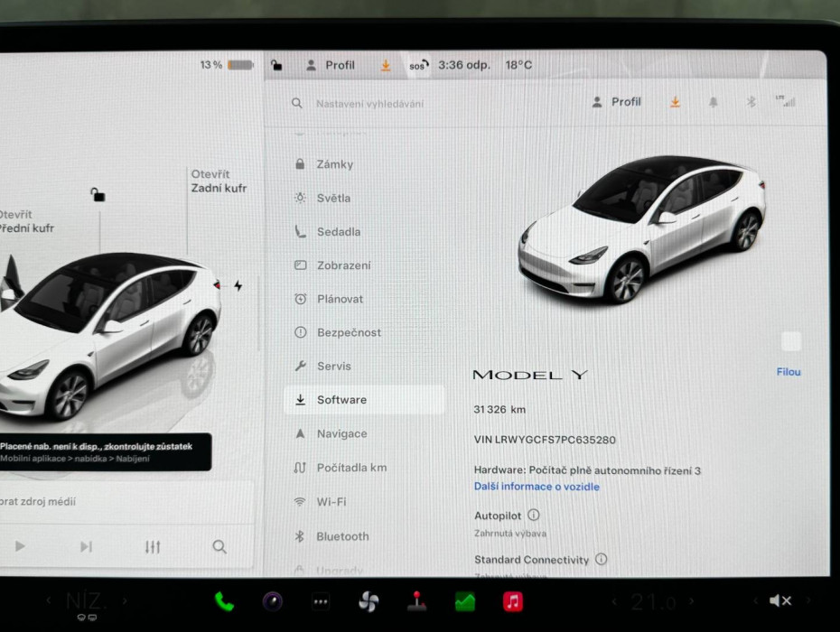The image size is (840, 632).
Task: Tap the orange download icon in status bar
Action: tap(385, 65)
